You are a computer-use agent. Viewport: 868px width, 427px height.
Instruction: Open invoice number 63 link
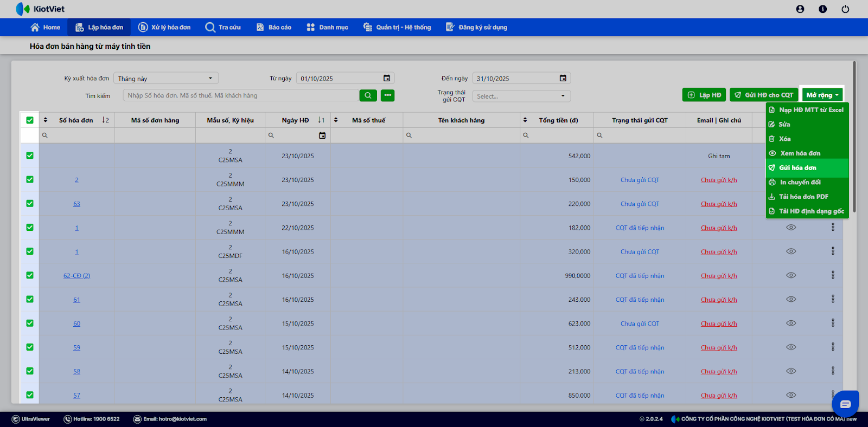pyautogui.click(x=76, y=204)
